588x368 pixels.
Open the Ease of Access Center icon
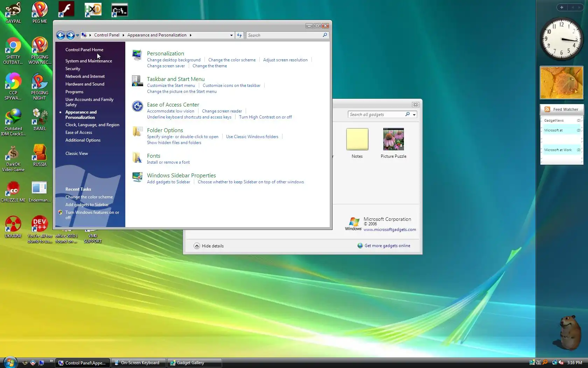pyautogui.click(x=137, y=106)
